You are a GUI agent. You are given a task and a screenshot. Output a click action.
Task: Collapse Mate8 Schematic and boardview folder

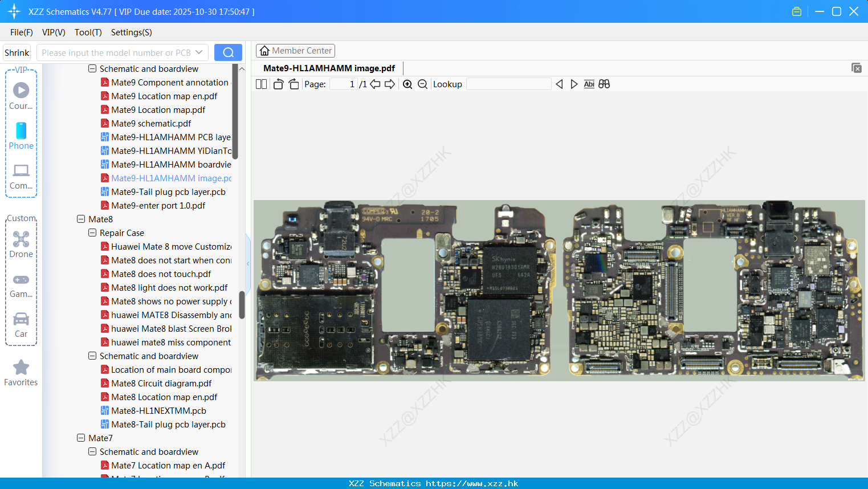click(x=92, y=356)
